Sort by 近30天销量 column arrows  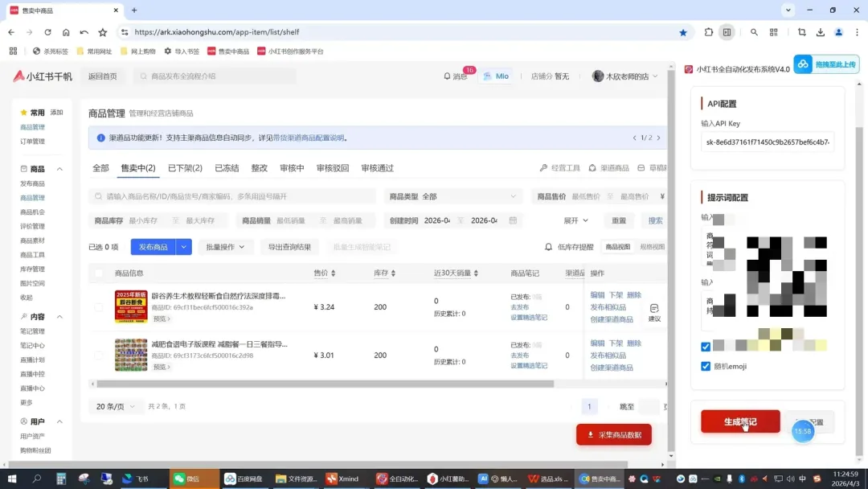(x=476, y=273)
